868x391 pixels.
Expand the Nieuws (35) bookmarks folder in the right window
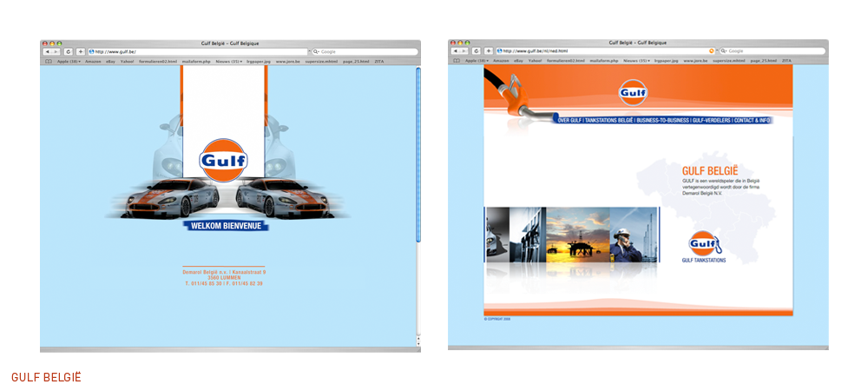pyautogui.click(x=636, y=61)
